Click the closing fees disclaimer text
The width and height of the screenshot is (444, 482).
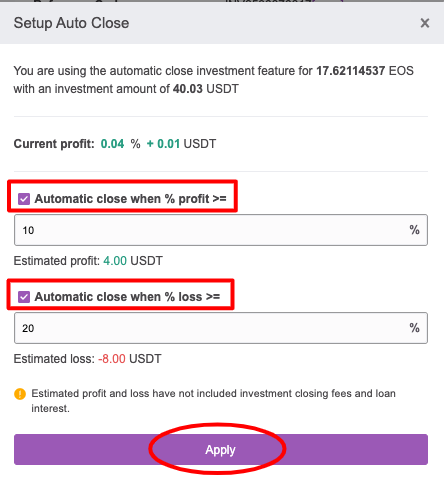click(213, 401)
